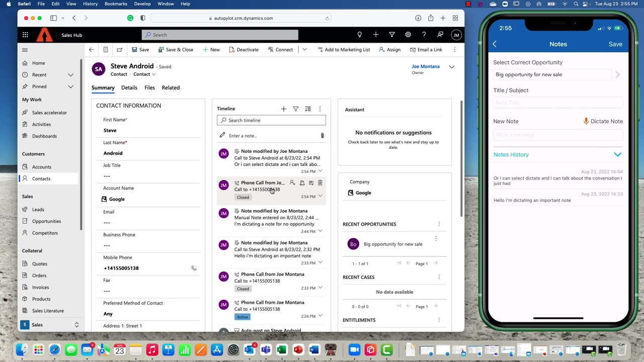Image resolution: width=644 pixels, height=362 pixels.
Task: Toggle the hamburger site map menu
Action: (x=25, y=50)
